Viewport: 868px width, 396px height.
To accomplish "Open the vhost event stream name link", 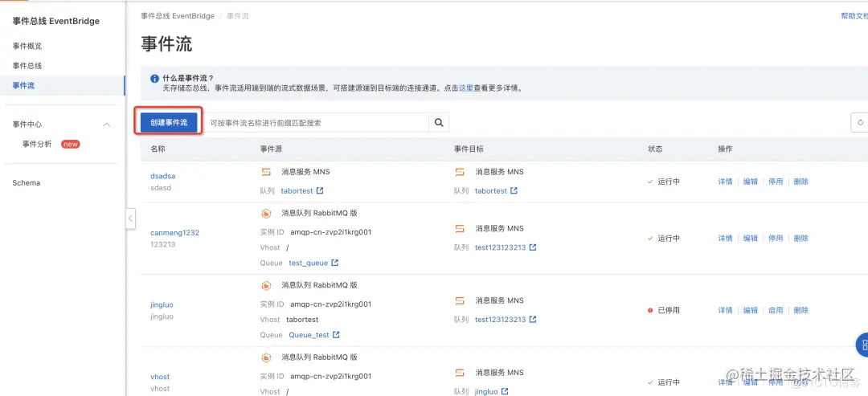I will pyautogui.click(x=160, y=377).
